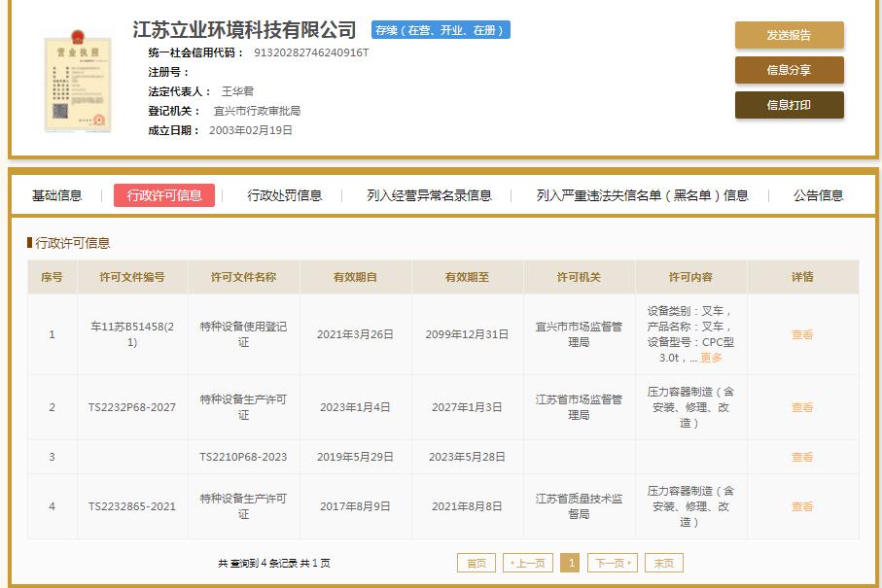Click the date cell 2023年1月4日
The height and width of the screenshot is (588, 882).
click(355, 407)
